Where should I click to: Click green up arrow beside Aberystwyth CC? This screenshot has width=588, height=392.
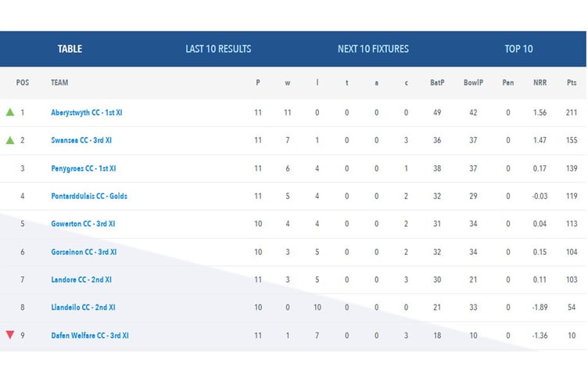click(x=10, y=112)
